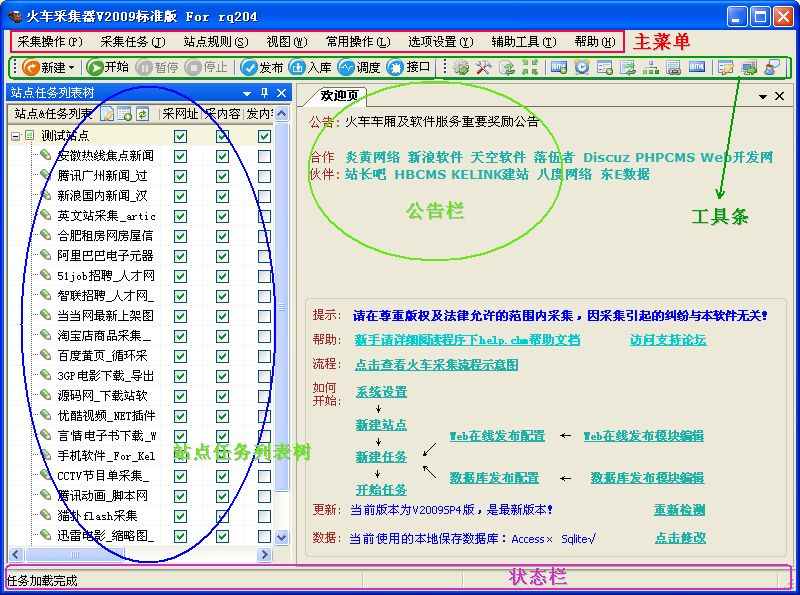Click the 接口 (Interface) toolbar icon
Screen dimensions: 800x595
[409, 67]
